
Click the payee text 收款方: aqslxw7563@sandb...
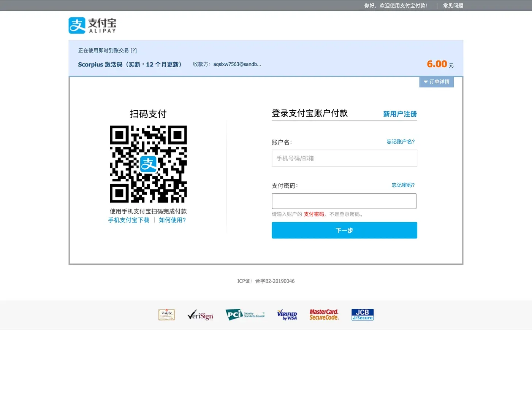[x=227, y=64]
